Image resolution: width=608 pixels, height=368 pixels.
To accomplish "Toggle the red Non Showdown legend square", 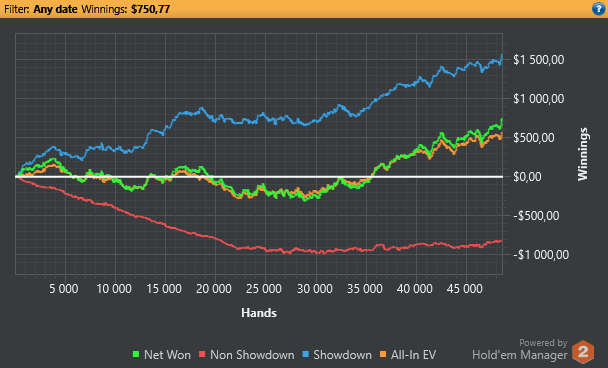I will (x=202, y=354).
